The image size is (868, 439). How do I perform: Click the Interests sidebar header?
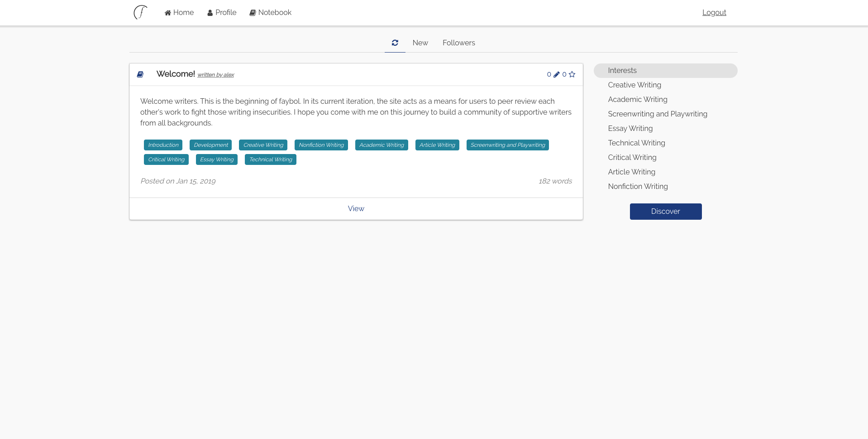coord(666,71)
